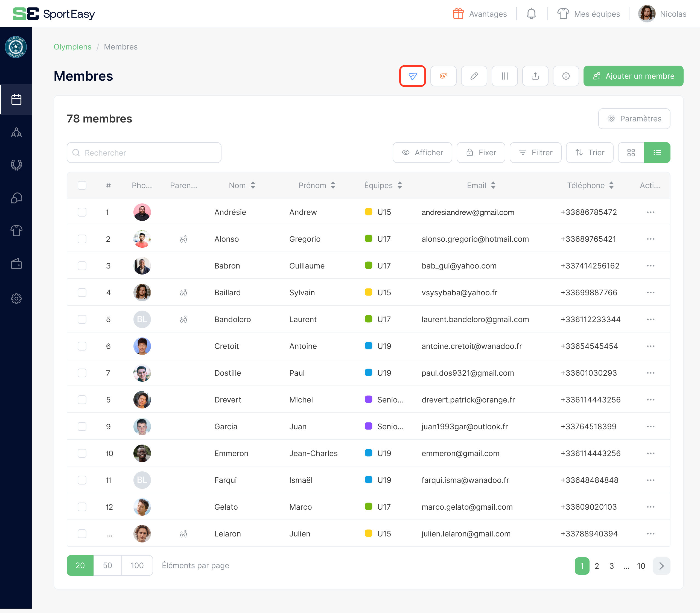This screenshot has width=700, height=613.
Task: Click the orange whistle coach icon
Action: [443, 76]
